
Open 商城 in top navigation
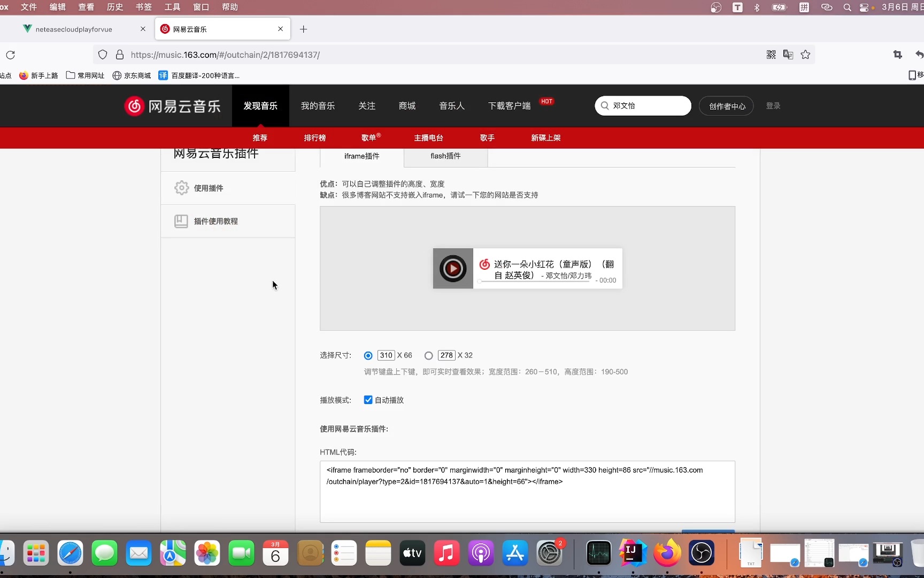pyautogui.click(x=407, y=106)
